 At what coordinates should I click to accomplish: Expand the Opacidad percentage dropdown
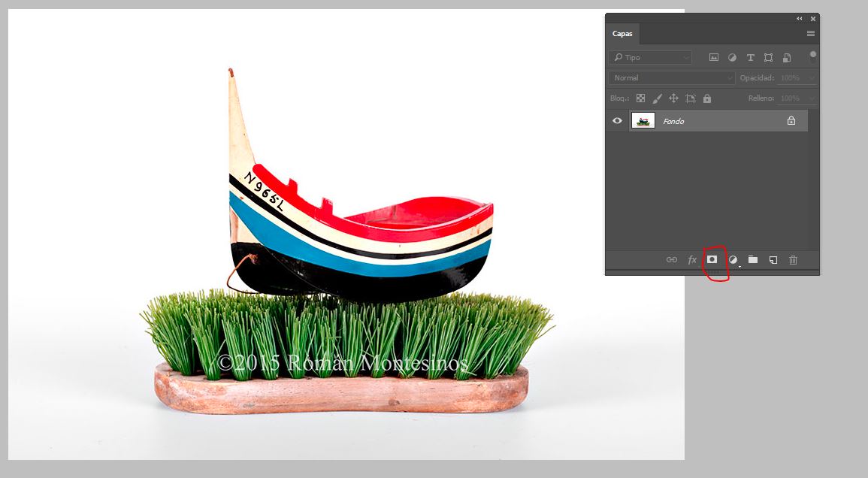(x=811, y=78)
